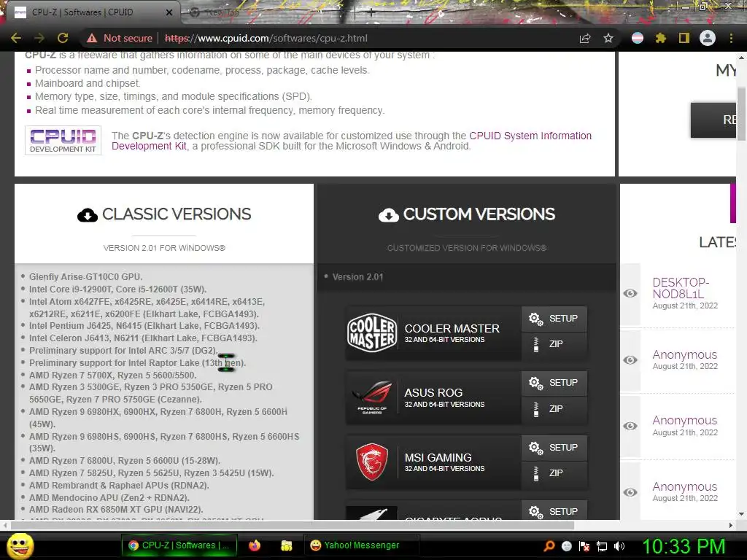Click the Classic Versions cloud download icon
This screenshot has width=747, height=560.
pyautogui.click(x=88, y=215)
